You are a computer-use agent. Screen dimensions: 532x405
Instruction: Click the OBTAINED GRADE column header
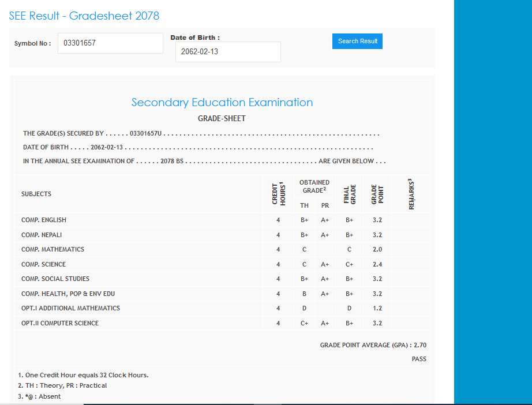314,186
